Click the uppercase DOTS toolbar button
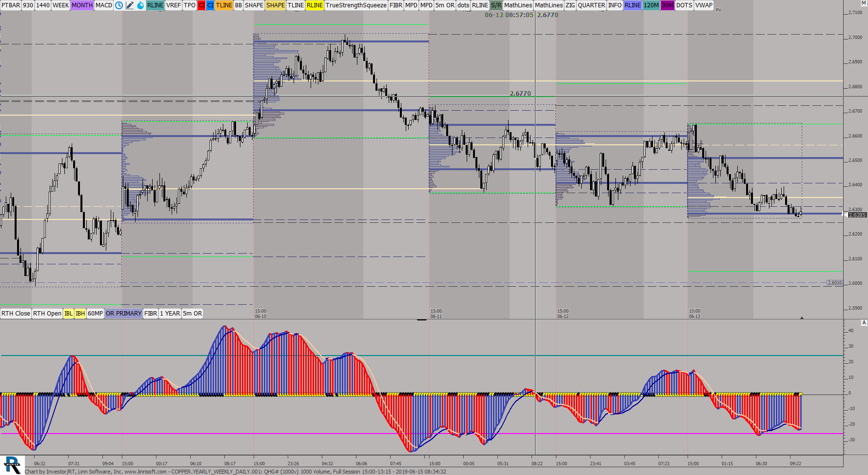The image size is (868, 475). (684, 5)
